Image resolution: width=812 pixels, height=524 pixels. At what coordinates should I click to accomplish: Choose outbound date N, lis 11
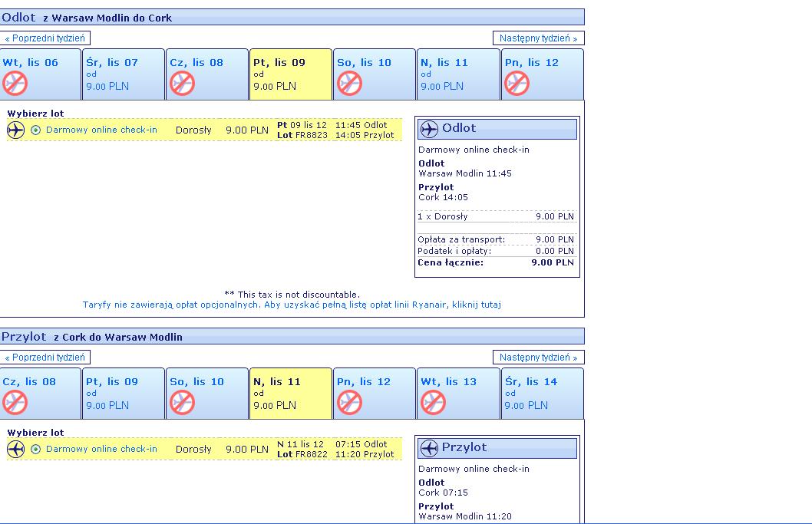(x=457, y=74)
